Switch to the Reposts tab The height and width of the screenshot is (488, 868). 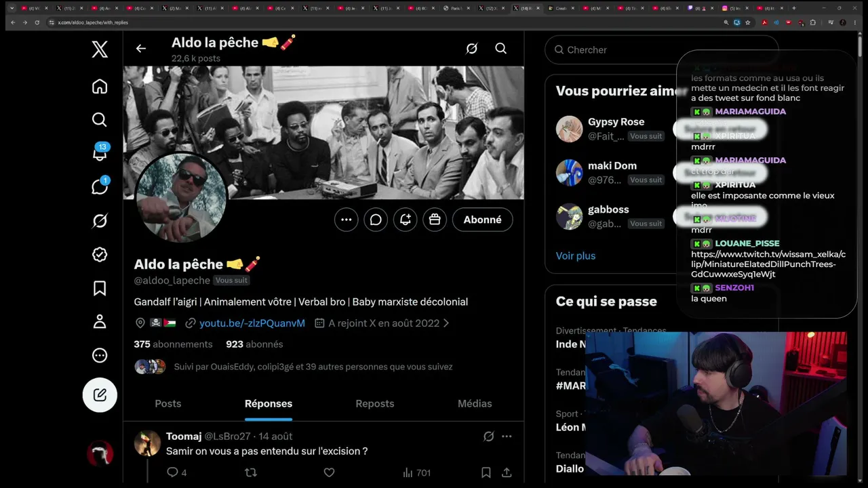click(374, 403)
